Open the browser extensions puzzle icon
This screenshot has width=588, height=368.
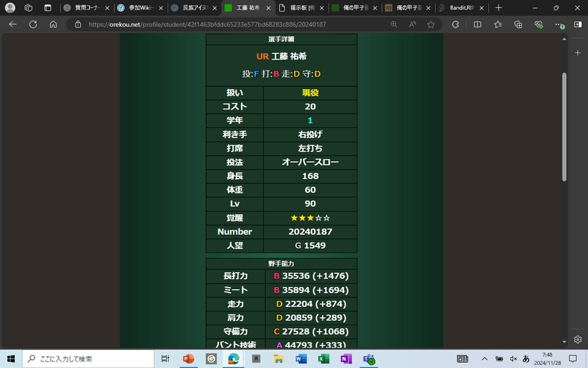tap(456, 24)
